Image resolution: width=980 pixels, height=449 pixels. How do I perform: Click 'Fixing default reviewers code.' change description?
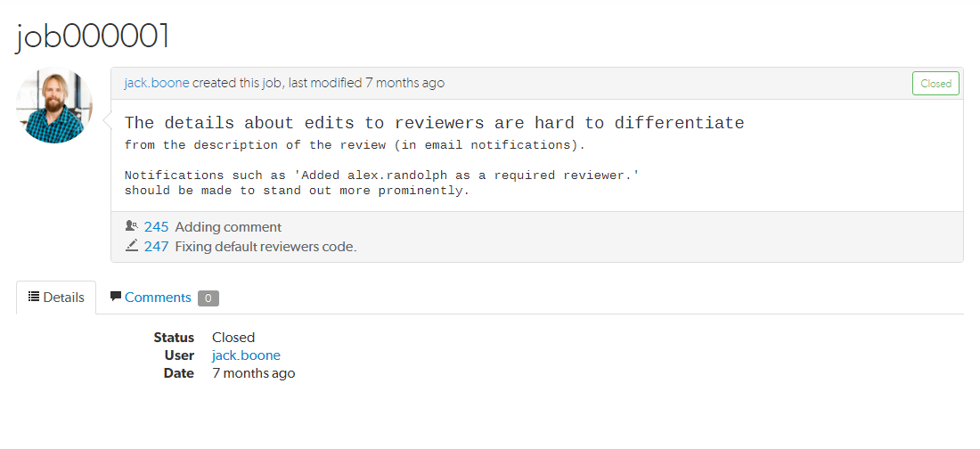[265, 247]
